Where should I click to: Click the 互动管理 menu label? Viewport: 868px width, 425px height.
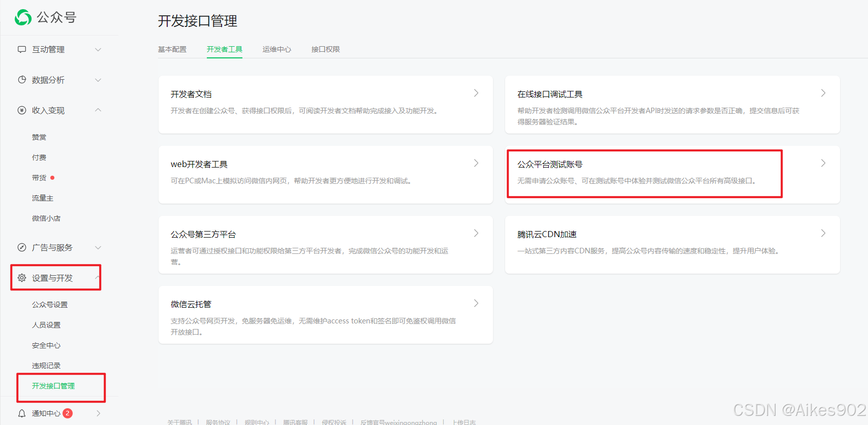point(48,49)
